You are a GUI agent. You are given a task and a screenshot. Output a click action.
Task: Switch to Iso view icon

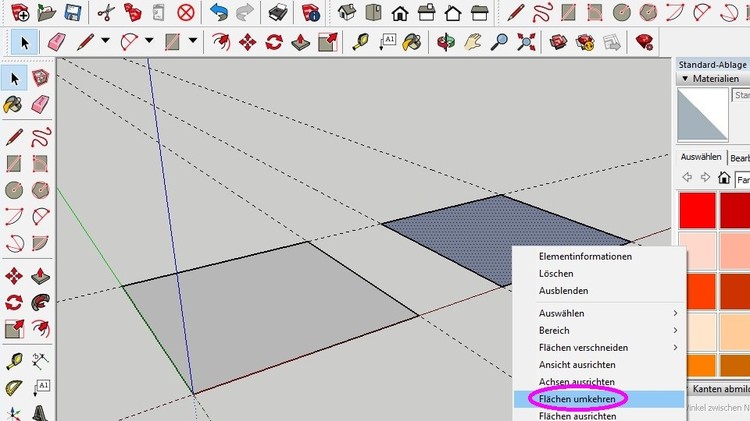pos(347,12)
